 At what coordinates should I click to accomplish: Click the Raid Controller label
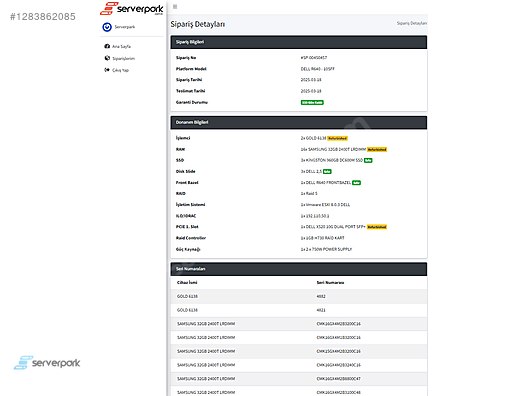(x=191, y=238)
